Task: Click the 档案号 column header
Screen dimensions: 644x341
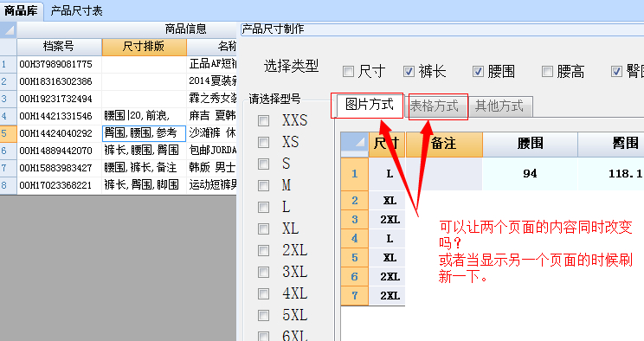Action: [59, 47]
